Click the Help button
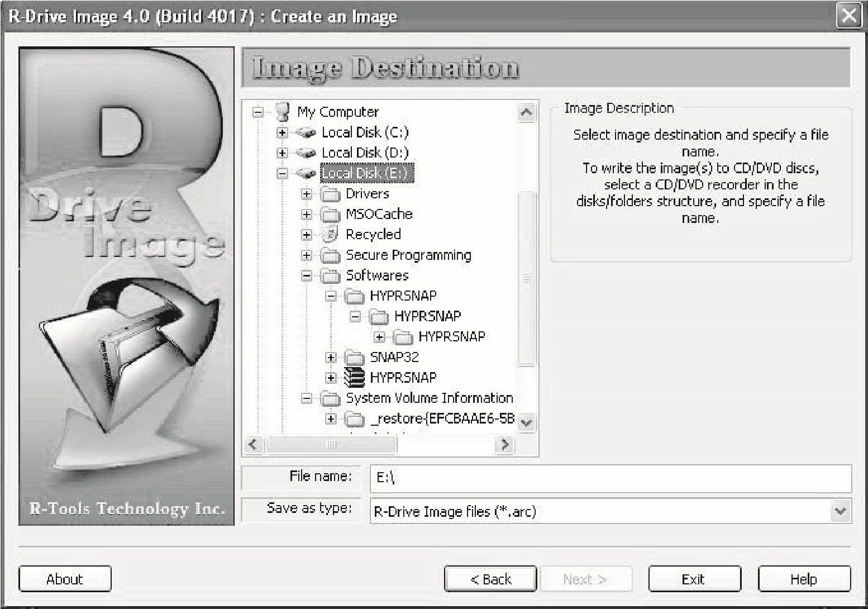This screenshot has height=609, width=868. (804, 579)
